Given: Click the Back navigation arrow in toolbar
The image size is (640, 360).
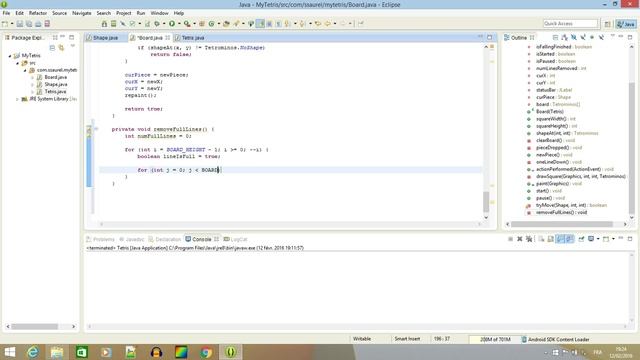Looking at the screenshot, I should click(x=327, y=24).
